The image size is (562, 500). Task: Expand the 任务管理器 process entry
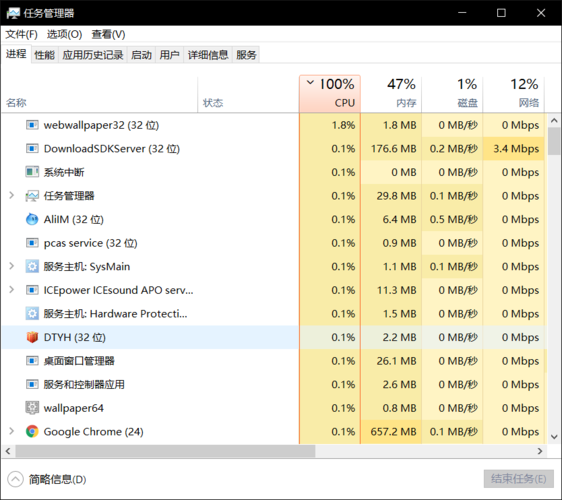click(11, 195)
